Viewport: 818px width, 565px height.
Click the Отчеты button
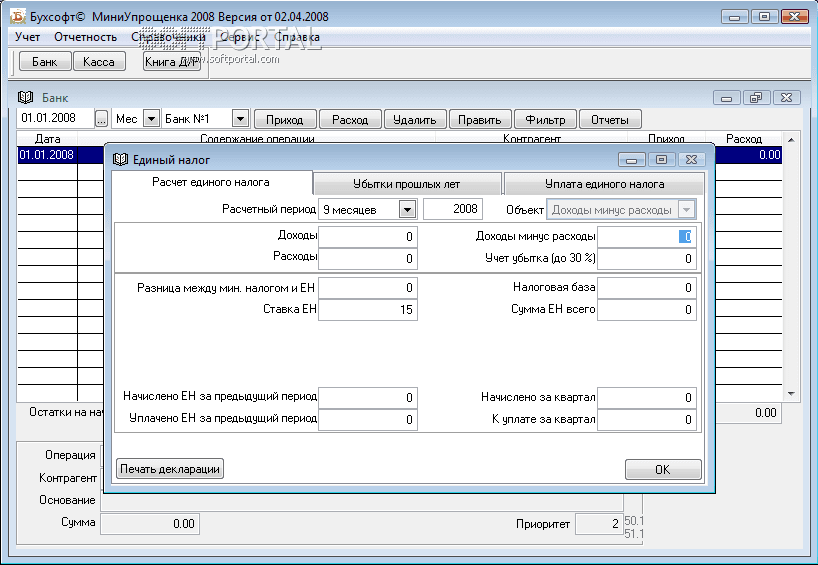[610, 119]
